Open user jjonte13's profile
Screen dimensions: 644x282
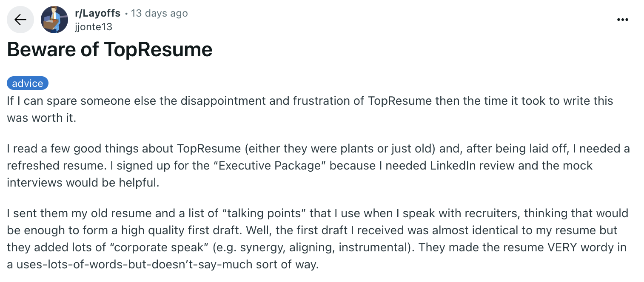(x=93, y=26)
